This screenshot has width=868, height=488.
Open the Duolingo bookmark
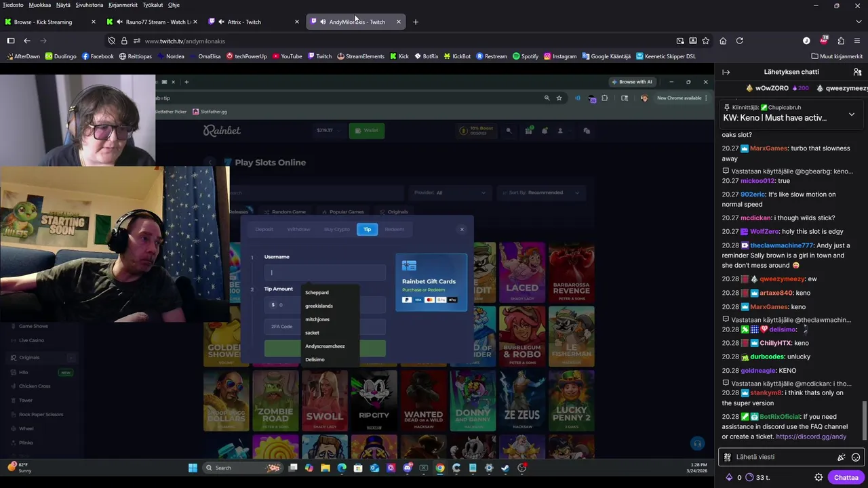pos(60,56)
